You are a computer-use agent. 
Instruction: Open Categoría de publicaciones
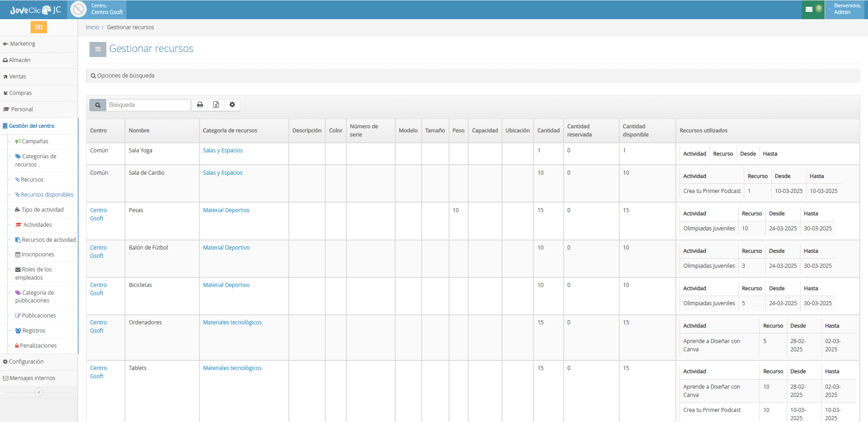coord(34,297)
